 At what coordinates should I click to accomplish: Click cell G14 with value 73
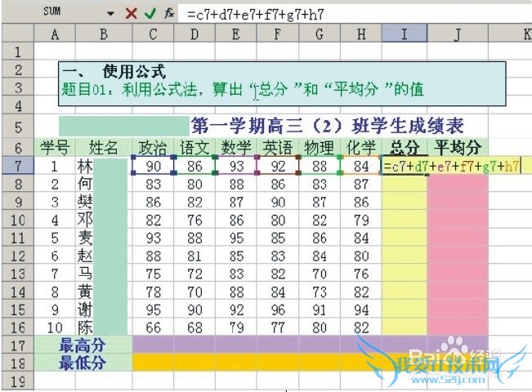pyautogui.click(x=320, y=292)
